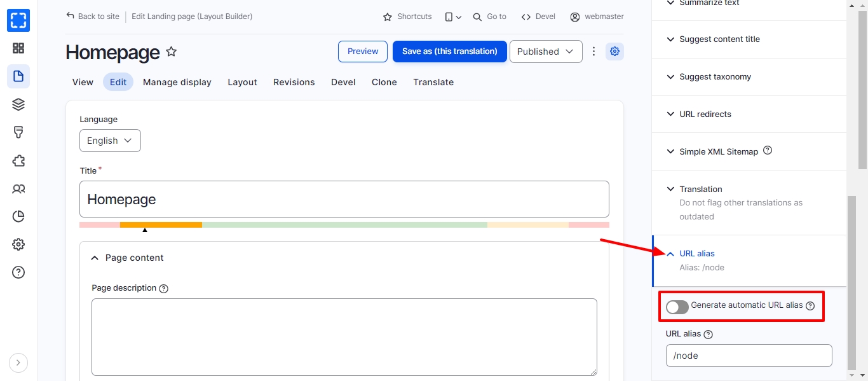The height and width of the screenshot is (381, 868).
Task: Collapse the Page content section
Action: 134,258
